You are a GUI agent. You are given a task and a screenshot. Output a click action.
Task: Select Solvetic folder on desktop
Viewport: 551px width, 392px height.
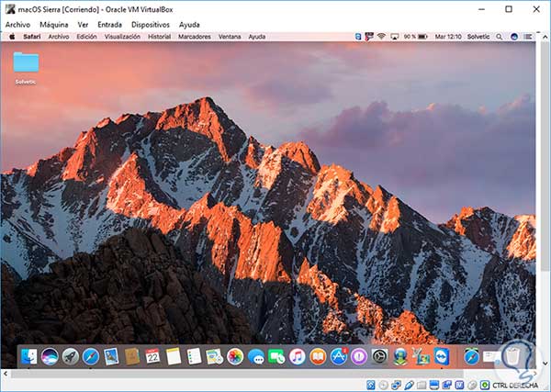pyautogui.click(x=26, y=68)
